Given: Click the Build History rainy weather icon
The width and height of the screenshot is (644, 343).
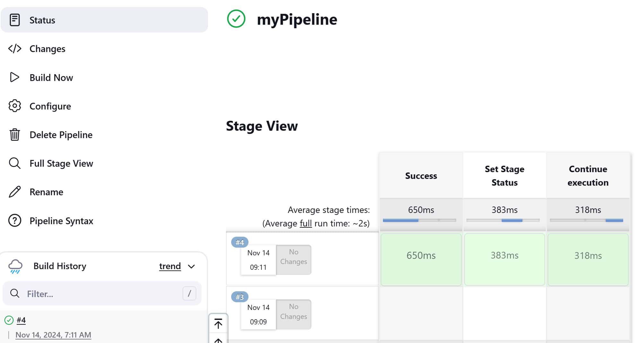Looking at the screenshot, I should 15,266.
